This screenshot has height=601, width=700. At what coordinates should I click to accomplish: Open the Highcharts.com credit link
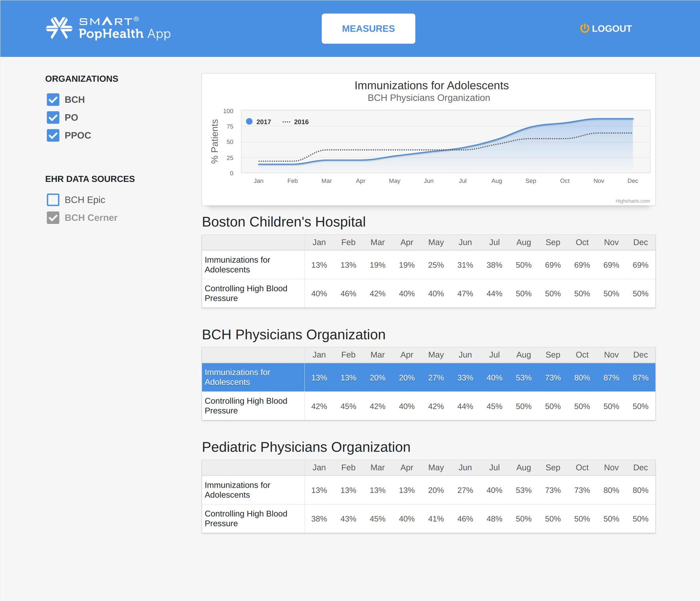pyautogui.click(x=632, y=201)
